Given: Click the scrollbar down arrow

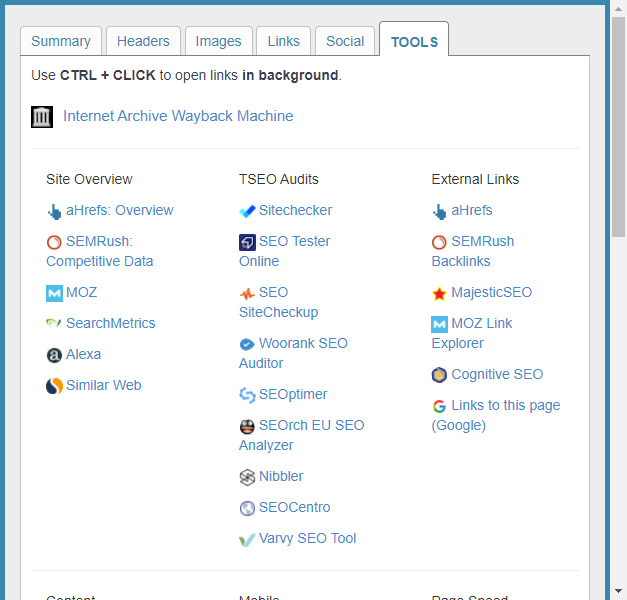Looking at the screenshot, I should 618,591.
